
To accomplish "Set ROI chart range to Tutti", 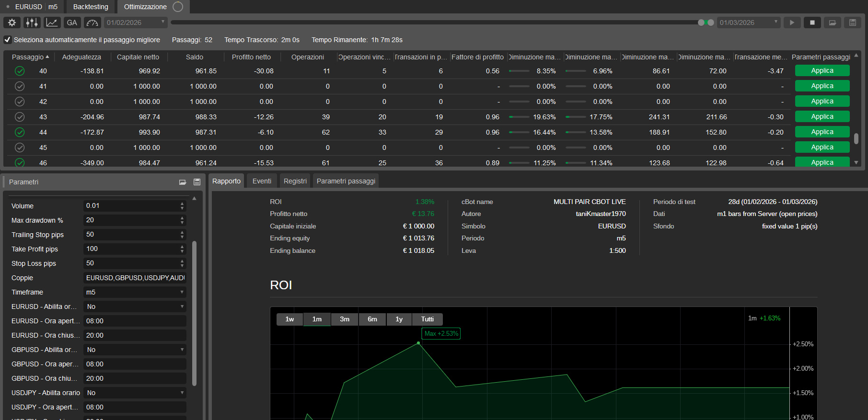I will tap(428, 319).
